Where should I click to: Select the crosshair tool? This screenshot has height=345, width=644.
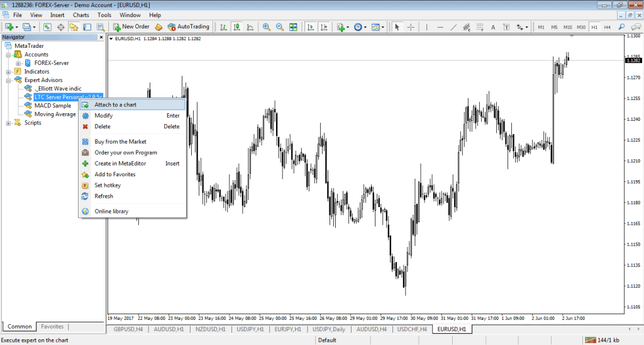pyautogui.click(x=410, y=27)
